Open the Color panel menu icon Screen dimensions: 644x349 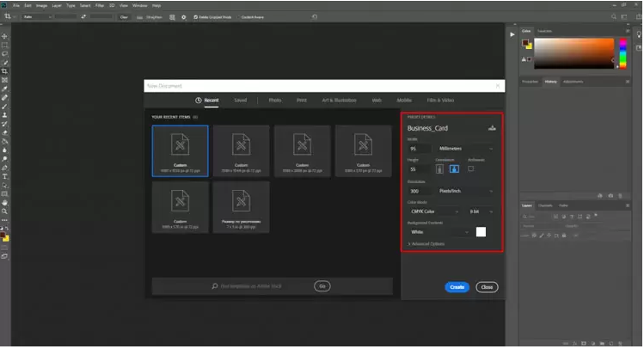(x=628, y=31)
